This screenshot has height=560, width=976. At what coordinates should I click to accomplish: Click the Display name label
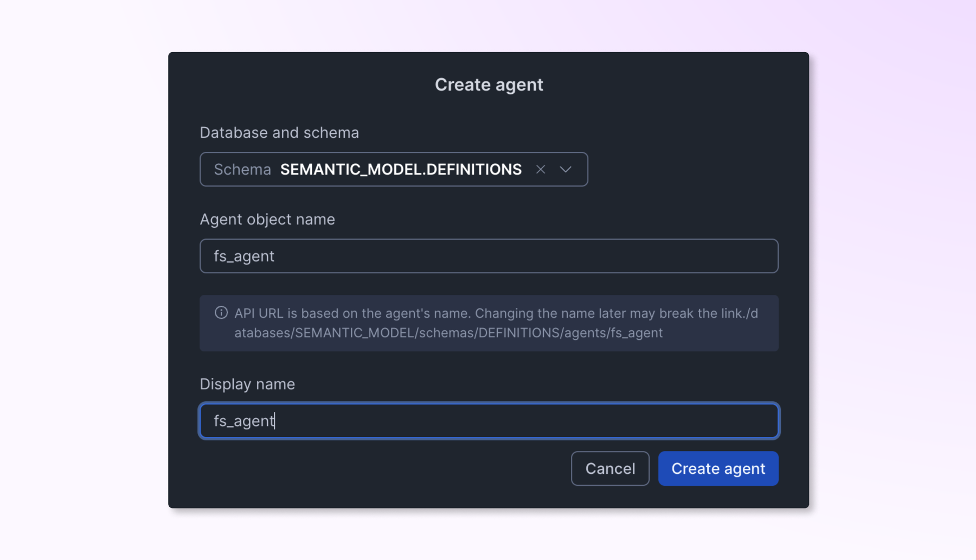(247, 383)
